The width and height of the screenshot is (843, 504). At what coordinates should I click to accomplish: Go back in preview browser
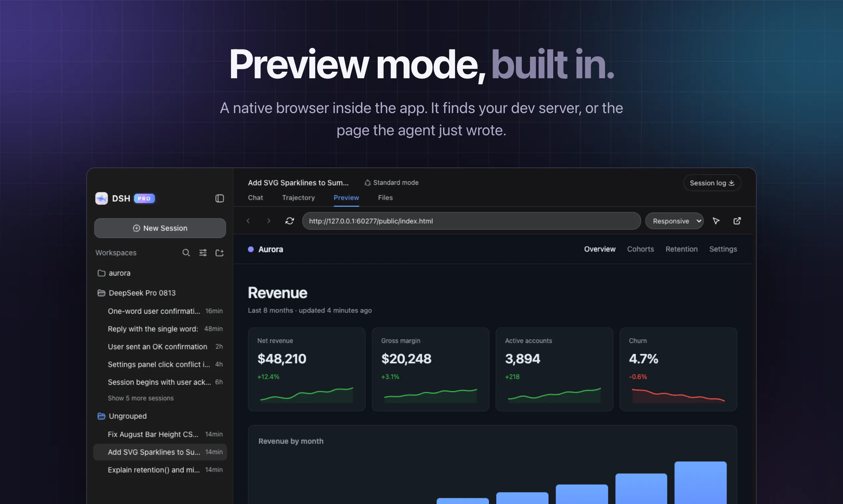(x=248, y=221)
